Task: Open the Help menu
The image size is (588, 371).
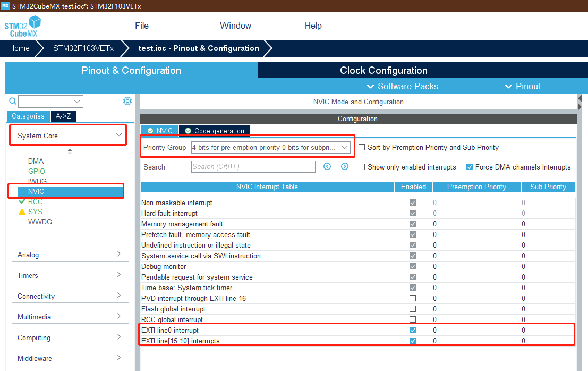Action: [x=313, y=26]
